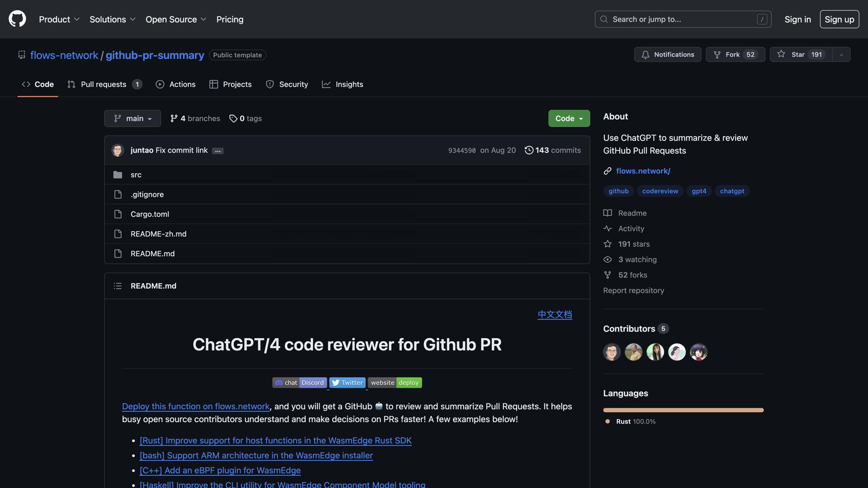Open the green Code dropdown
This screenshot has height=488, width=868.
click(x=569, y=118)
